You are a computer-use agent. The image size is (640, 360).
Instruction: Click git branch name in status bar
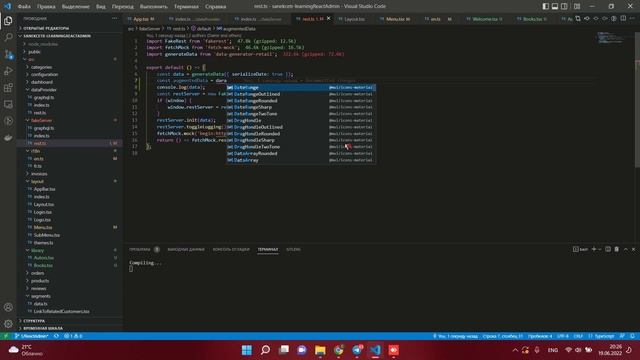coord(31,336)
